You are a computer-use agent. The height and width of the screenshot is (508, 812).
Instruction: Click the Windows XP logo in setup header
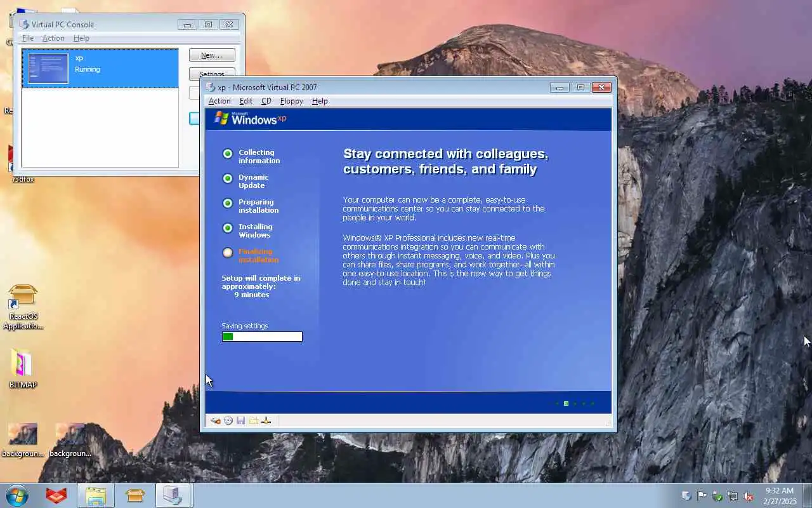(x=251, y=118)
